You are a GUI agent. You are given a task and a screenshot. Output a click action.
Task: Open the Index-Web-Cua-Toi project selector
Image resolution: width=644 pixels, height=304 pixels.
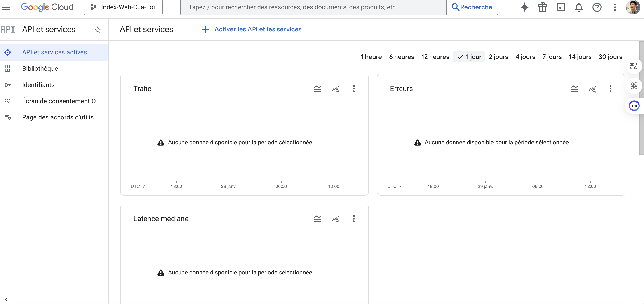pos(123,7)
